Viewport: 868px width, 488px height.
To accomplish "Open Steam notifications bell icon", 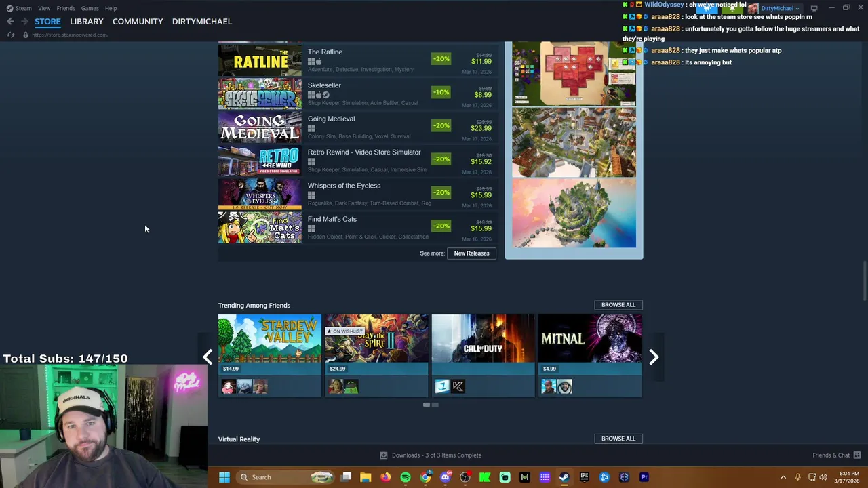I will pos(732,8).
